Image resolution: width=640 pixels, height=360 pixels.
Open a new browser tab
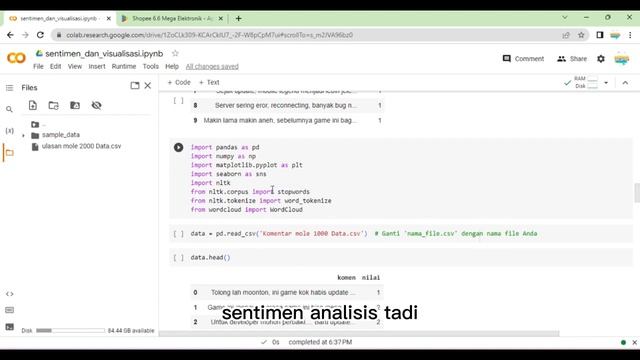[239, 18]
